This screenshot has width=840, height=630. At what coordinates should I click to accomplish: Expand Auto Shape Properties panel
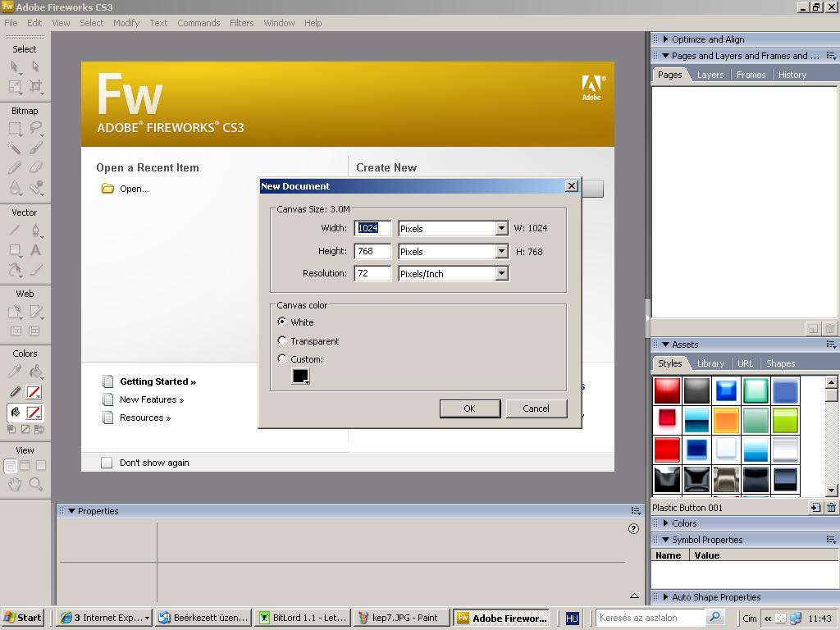665,597
